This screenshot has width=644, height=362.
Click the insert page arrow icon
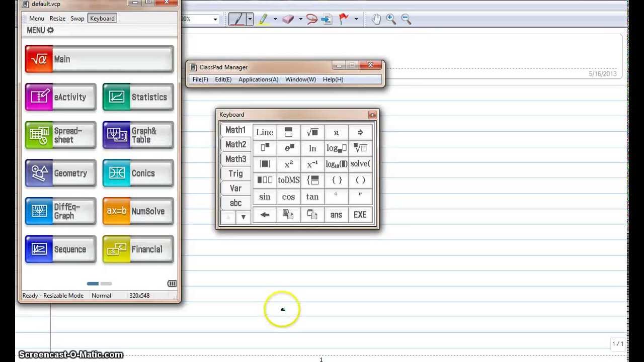point(326,19)
